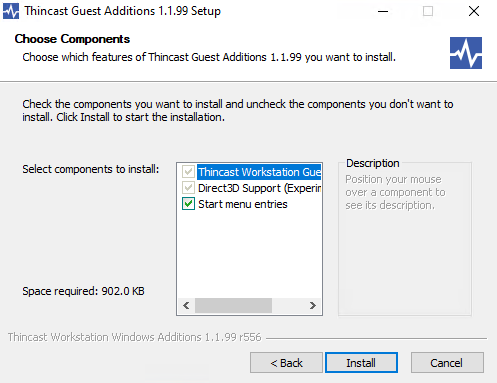Click the disabled maximize button

(x=428, y=11)
